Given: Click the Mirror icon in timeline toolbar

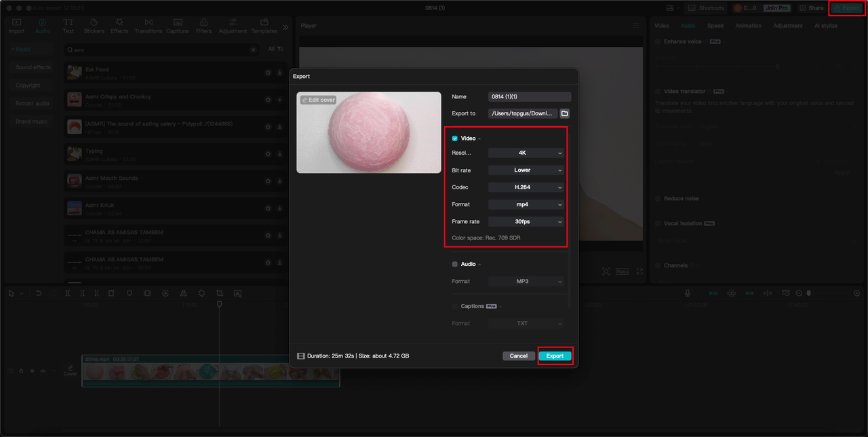Looking at the screenshot, I should tap(184, 293).
